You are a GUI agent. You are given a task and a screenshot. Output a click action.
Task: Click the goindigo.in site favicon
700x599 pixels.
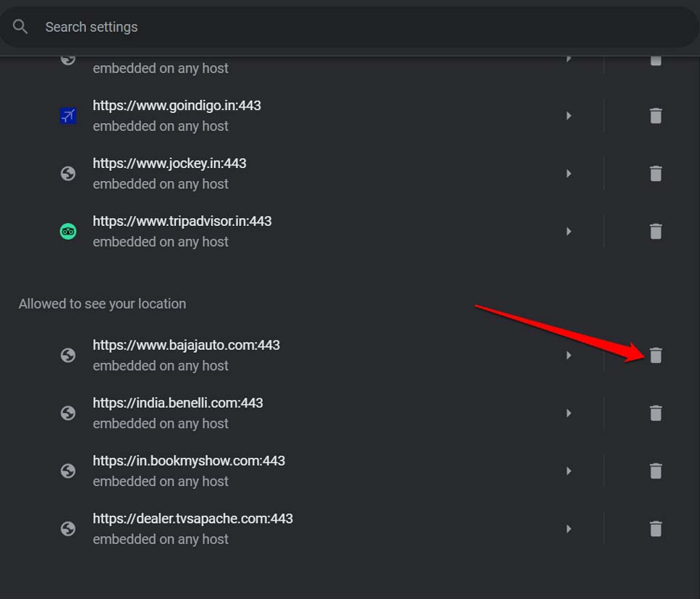tap(68, 116)
